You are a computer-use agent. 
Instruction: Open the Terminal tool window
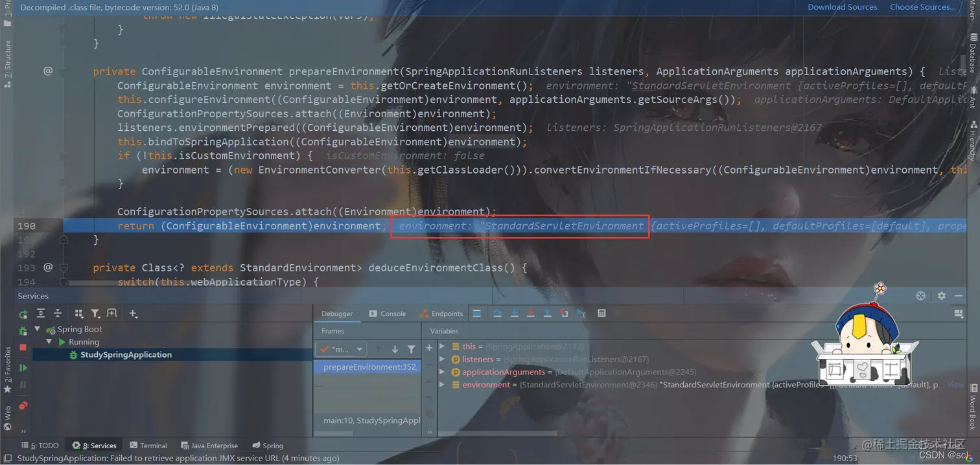click(148, 446)
